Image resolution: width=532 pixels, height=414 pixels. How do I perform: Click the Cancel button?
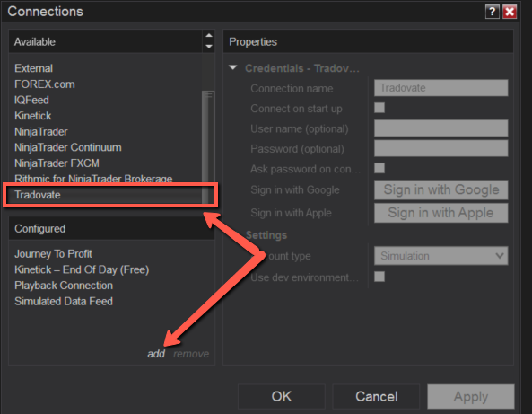click(x=376, y=396)
